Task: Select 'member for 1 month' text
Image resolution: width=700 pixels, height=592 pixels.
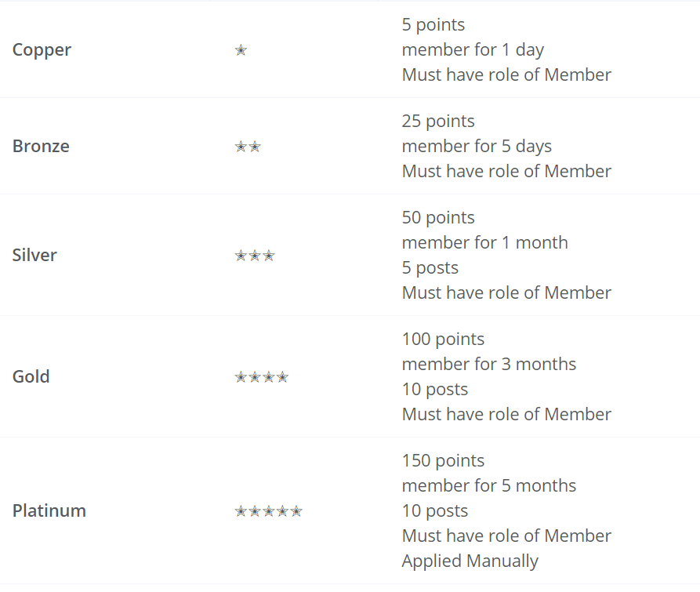Action: 484,243
